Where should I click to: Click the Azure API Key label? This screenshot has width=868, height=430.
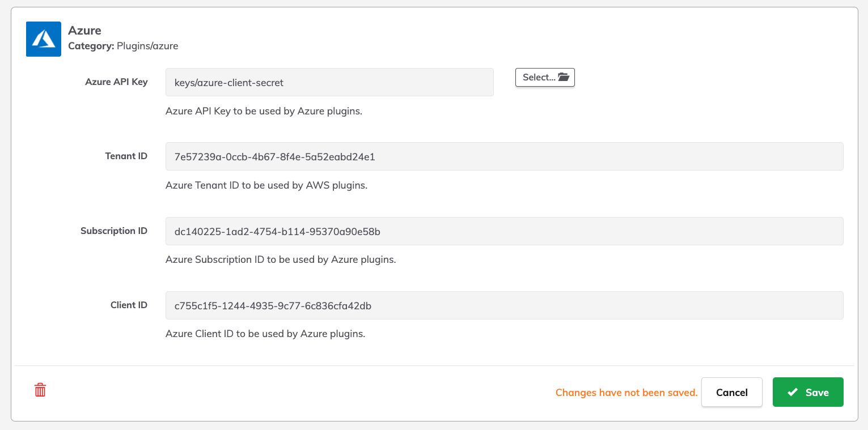pyautogui.click(x=116, y=82)
